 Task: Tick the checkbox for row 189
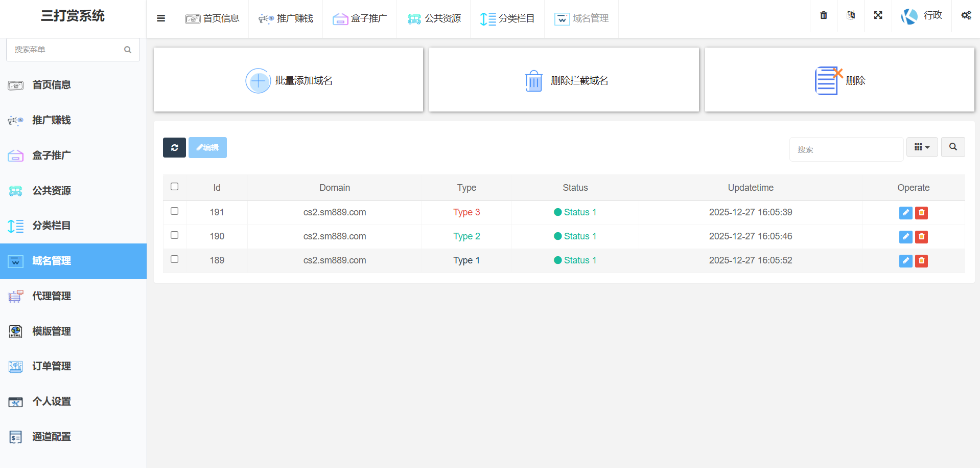click(175, 259)
